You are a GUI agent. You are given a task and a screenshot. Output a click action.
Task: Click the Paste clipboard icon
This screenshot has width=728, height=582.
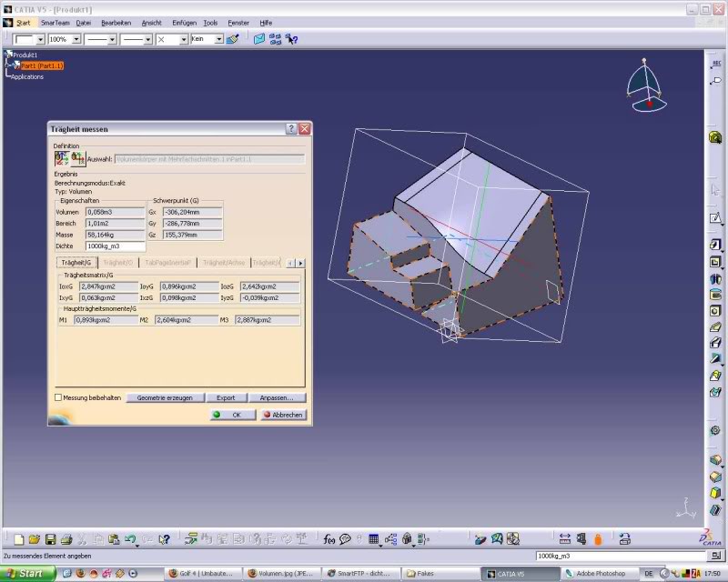point(113,539)
